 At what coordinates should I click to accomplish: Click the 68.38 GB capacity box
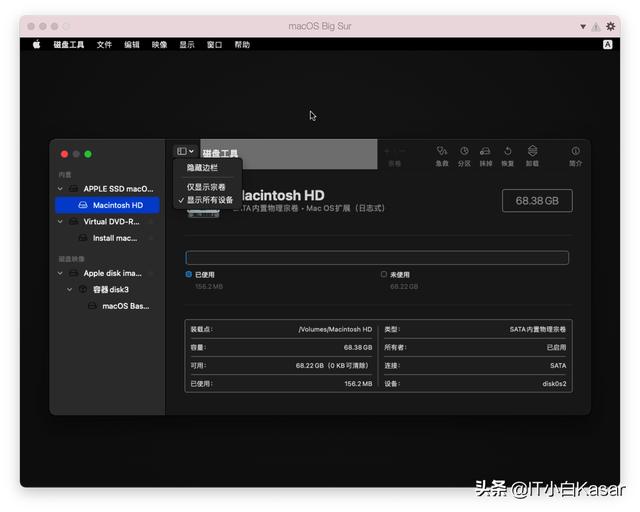[537, 200]
